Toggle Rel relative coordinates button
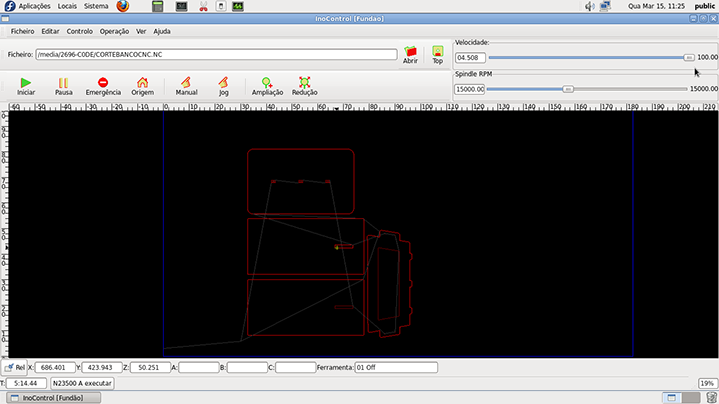 pyautogui.click(x=14, y=367)
